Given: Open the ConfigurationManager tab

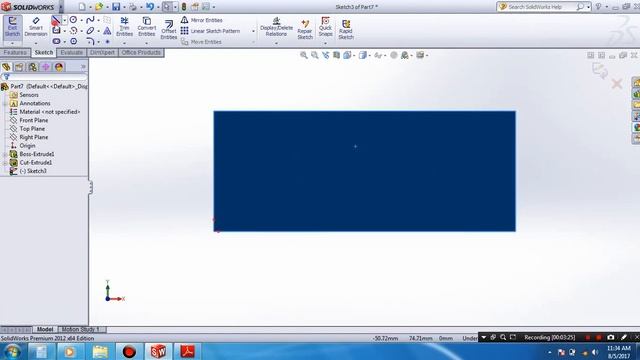Looking at the screenshot, I should [33, 67].
